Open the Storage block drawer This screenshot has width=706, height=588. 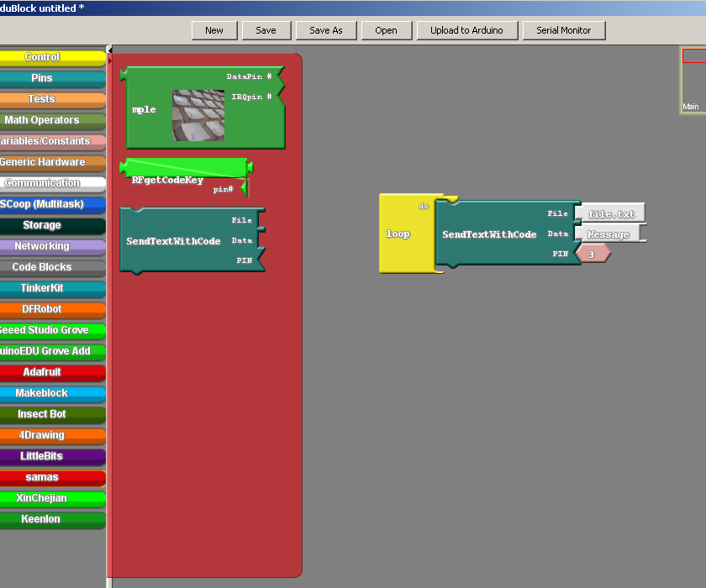[x=52, y=225]
